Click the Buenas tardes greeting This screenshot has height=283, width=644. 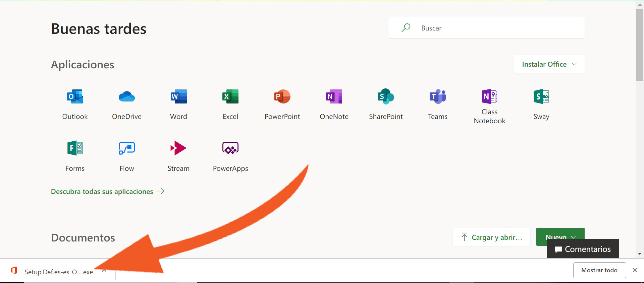pos(99,28)
